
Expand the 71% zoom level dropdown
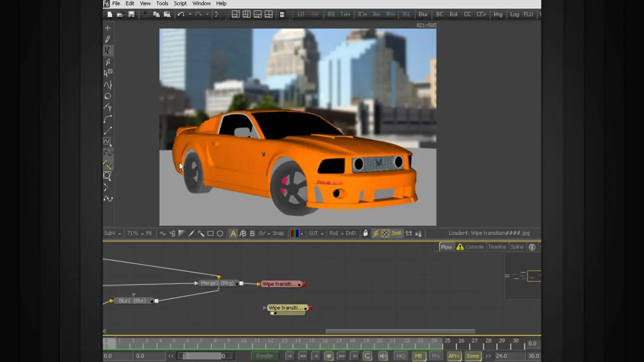134,233
